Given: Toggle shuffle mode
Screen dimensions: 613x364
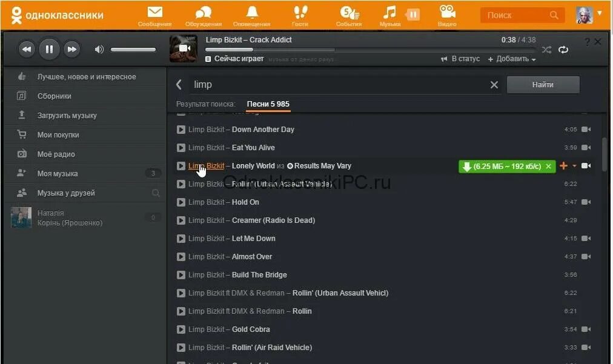Looking at the screenshot, I should [x=546, y=50].
